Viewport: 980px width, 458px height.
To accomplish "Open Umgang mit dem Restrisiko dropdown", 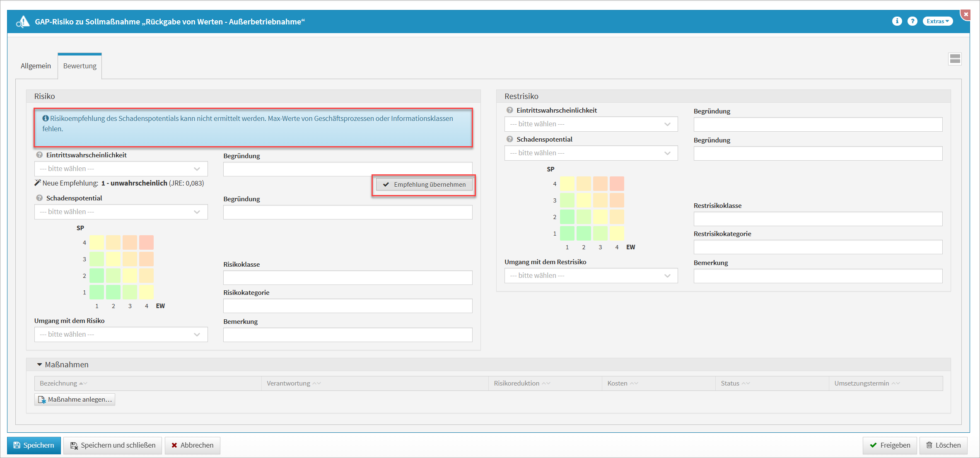I will 591,275.
